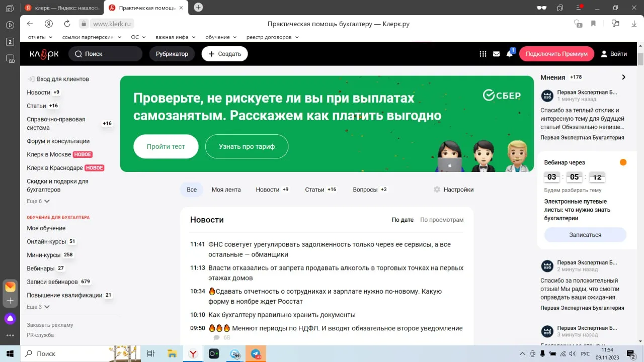Open the nine-dot services grid icon
This screenshot has height=362, width=644.
[x=483, y=54]
